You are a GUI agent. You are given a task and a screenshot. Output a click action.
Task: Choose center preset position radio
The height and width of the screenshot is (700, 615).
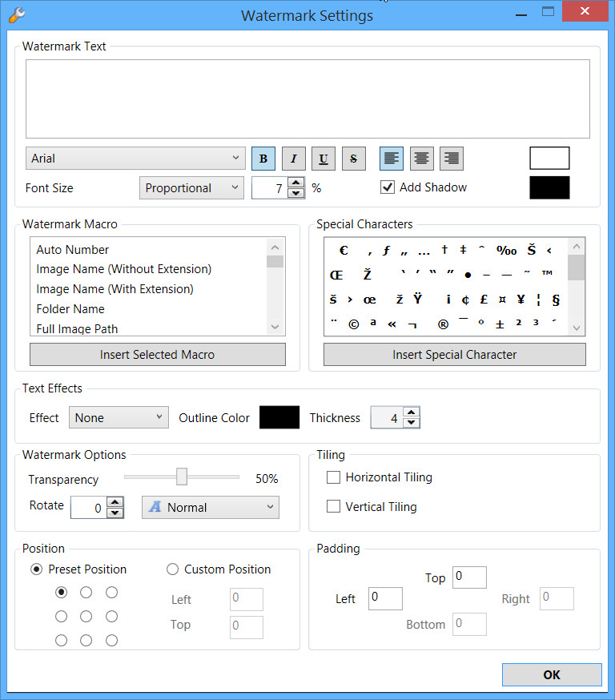coord(86,617)
